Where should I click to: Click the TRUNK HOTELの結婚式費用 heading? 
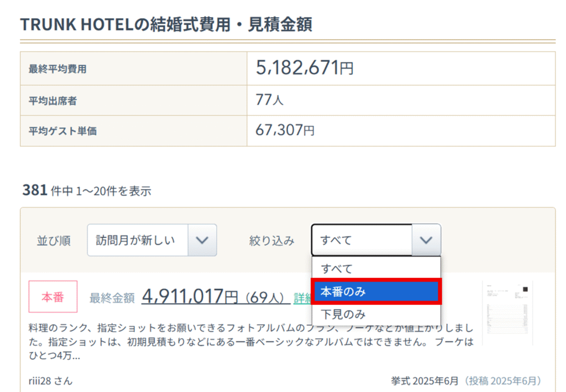166,24
